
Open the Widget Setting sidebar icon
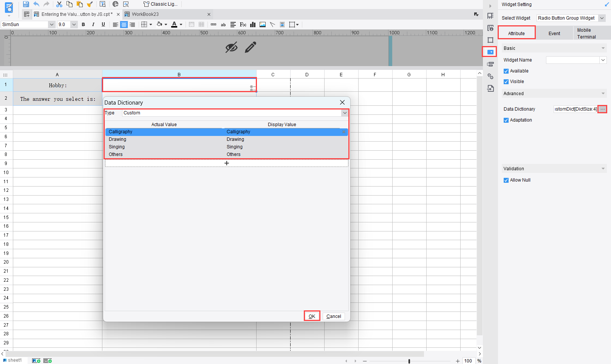(x=490, y=52)
